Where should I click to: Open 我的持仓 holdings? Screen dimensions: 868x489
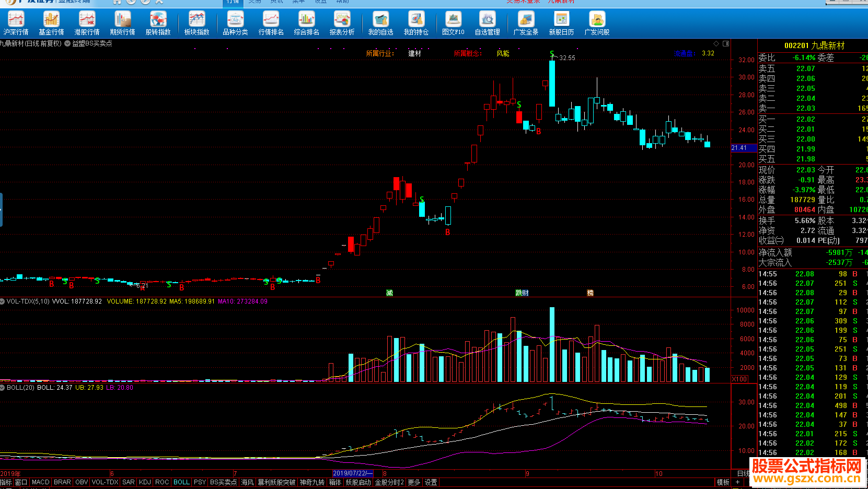point(416,24)
